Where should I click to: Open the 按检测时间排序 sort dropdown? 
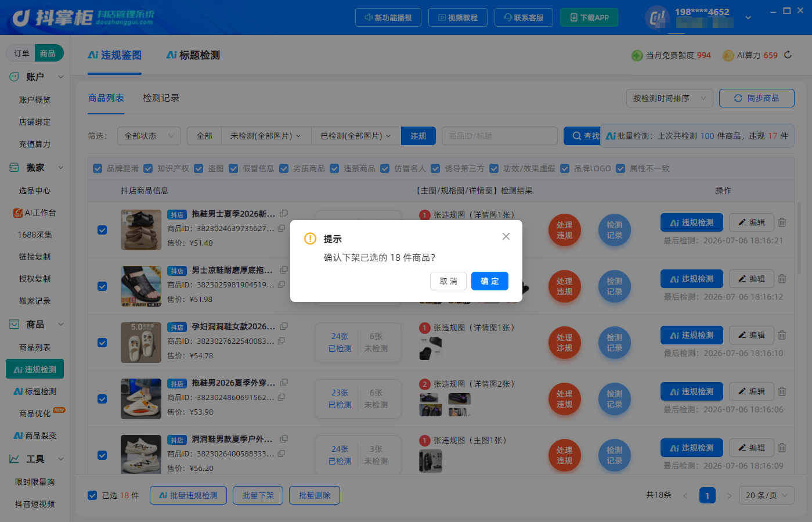tap(670, 98)
